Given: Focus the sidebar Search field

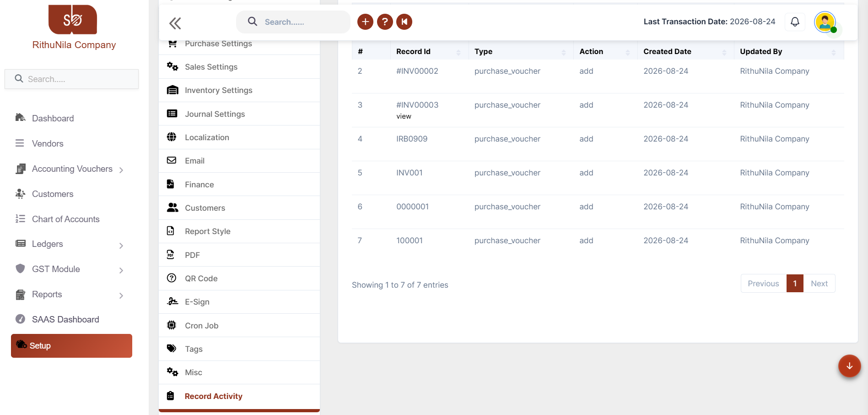Looking at the screenshot, I should (x=71, y=79).
